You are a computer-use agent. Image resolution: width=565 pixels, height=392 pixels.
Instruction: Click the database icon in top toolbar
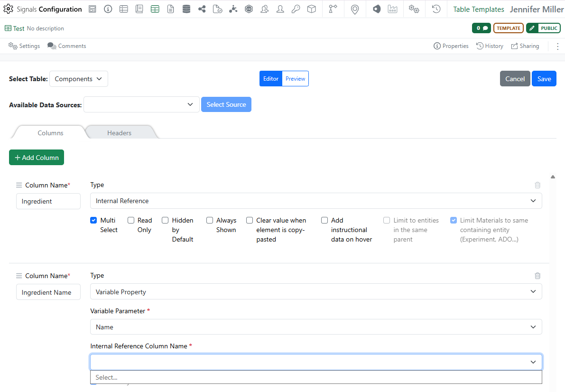point(186,9)
